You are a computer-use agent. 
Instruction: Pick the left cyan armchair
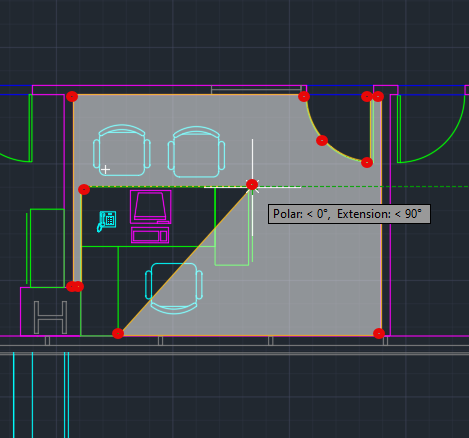tap(122, 150)
